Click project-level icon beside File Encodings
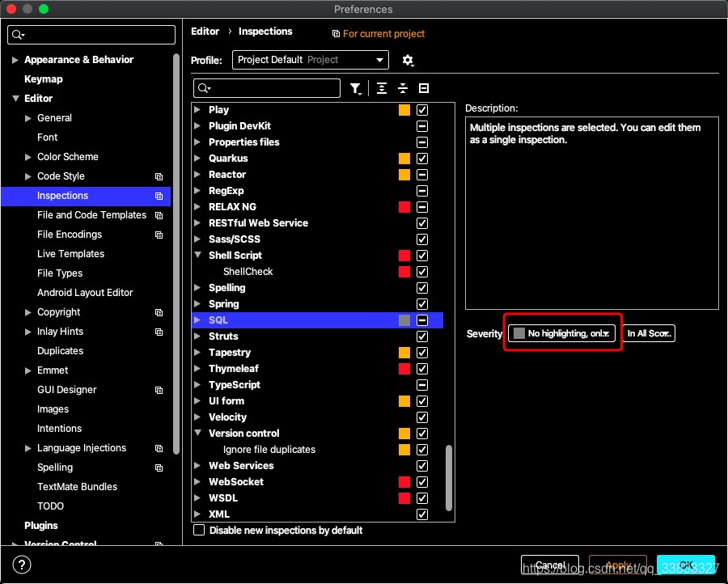728x584 pixels. (159, 235)
